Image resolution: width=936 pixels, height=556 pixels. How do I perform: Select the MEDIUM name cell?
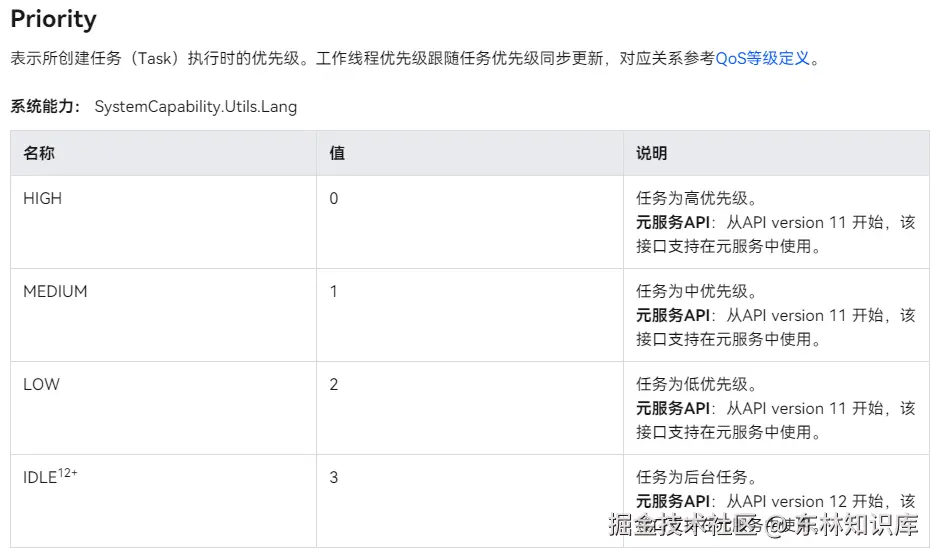pyautogui.click(x=55, y=291)
